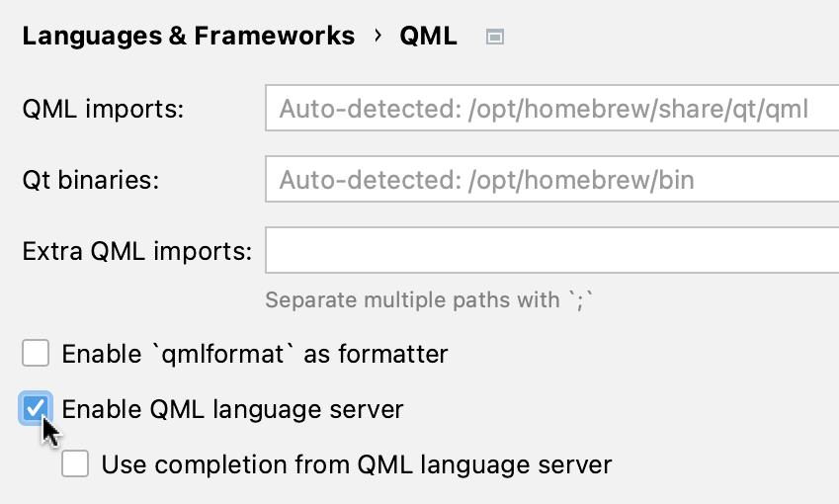The image size is (839, 504).
Task: Click the 'QML imports:' label
Action: (103, 109)
